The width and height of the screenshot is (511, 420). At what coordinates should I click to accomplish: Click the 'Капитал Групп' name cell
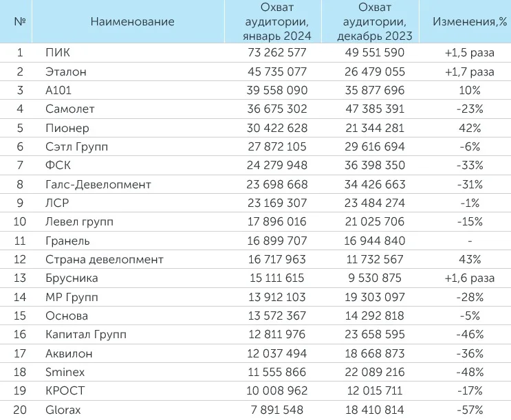pyautogui.click(x=85, y=335)
